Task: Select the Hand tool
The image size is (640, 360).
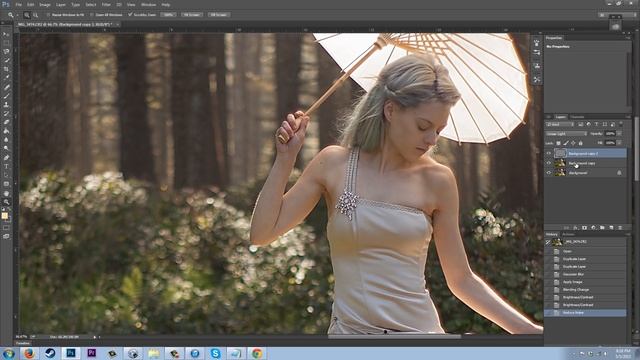Action: click(6, 193)
